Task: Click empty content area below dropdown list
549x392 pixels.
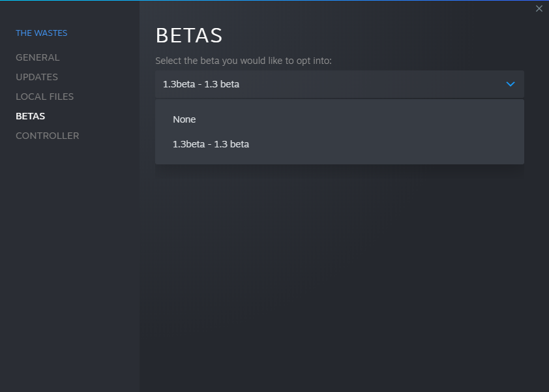Action: [339, 274]
